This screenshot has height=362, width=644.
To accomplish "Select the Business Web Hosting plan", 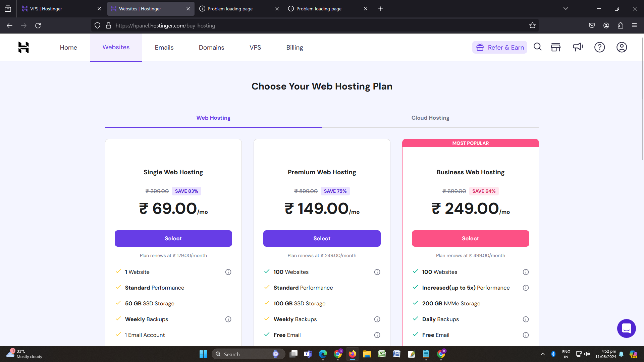I will tap(470, 239).
